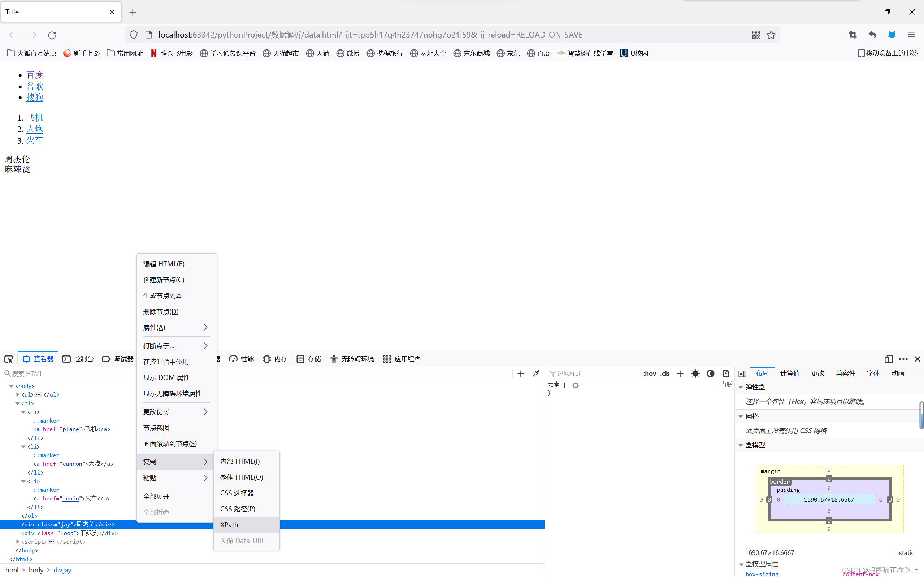The image size is (924, 577).
Task: Click the 火车 link
Action: coord(34,140)
